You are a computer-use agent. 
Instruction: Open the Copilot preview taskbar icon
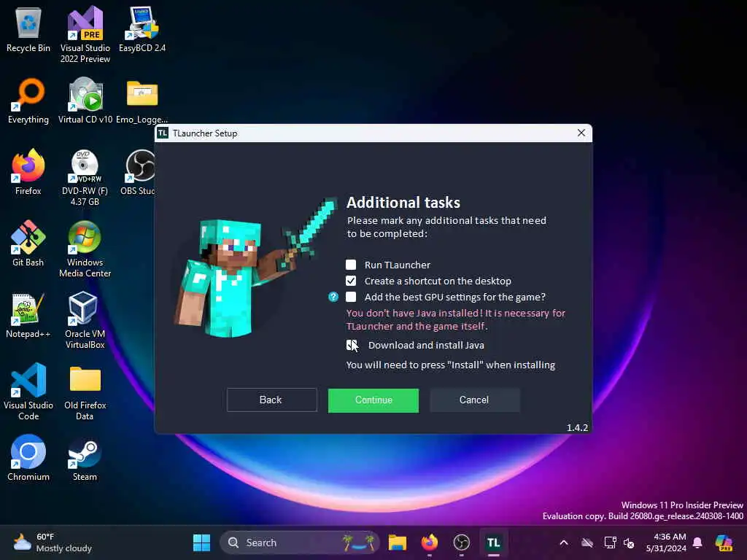[724, 542]
